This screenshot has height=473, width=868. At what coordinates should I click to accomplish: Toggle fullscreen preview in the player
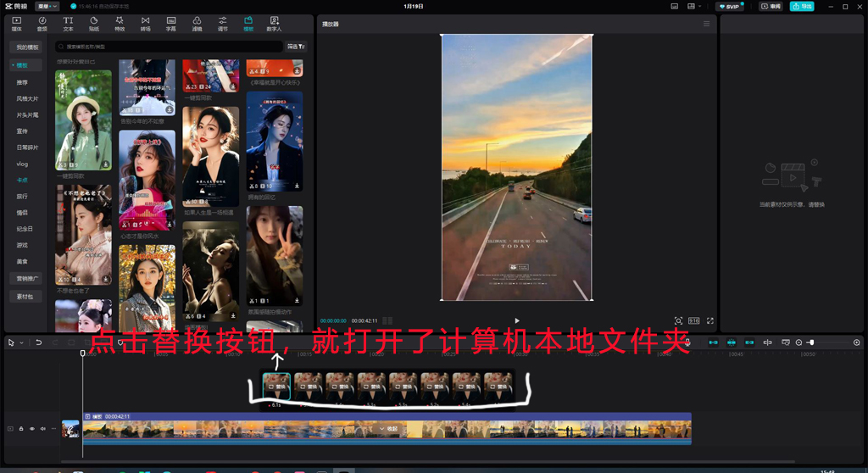[710, 321]
